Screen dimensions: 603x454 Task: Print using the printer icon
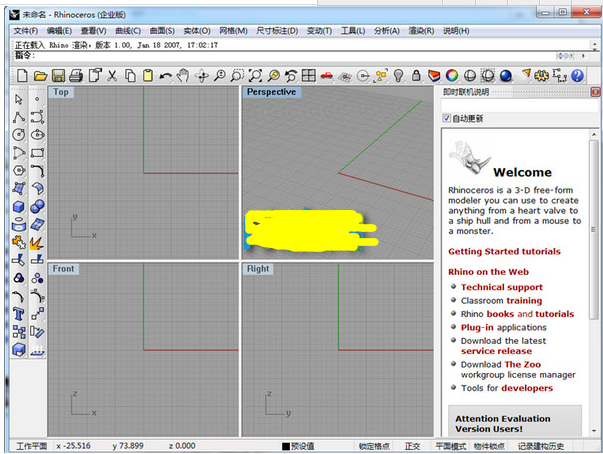(76, 75)
